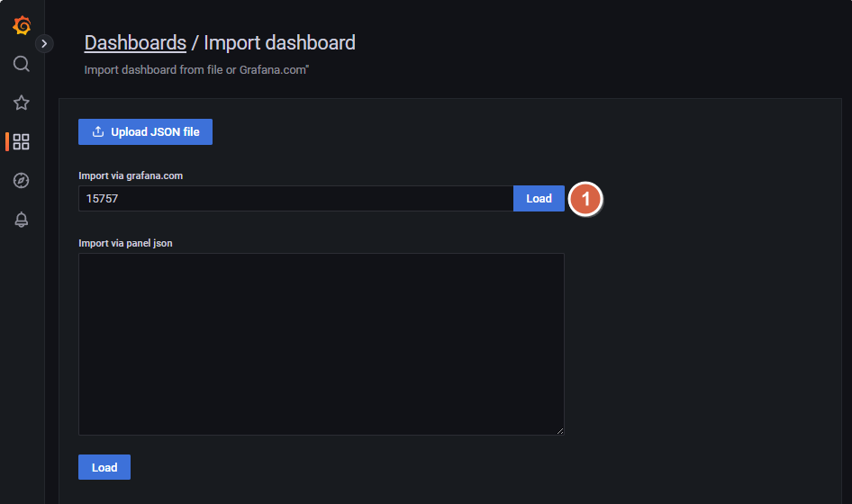Click the bottom Load button under panel json
Image resolution: width=852 pixels, height=504 pixels.
[104, 467]
